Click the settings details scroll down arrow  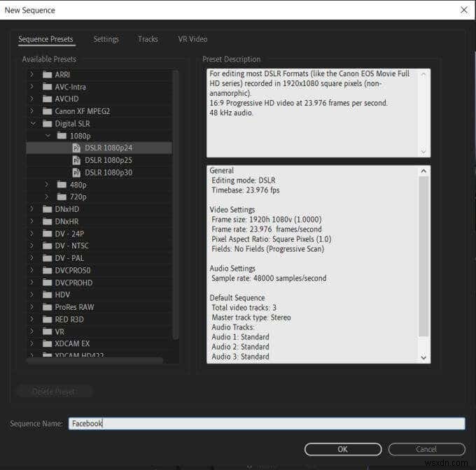[x=423, y=358]
